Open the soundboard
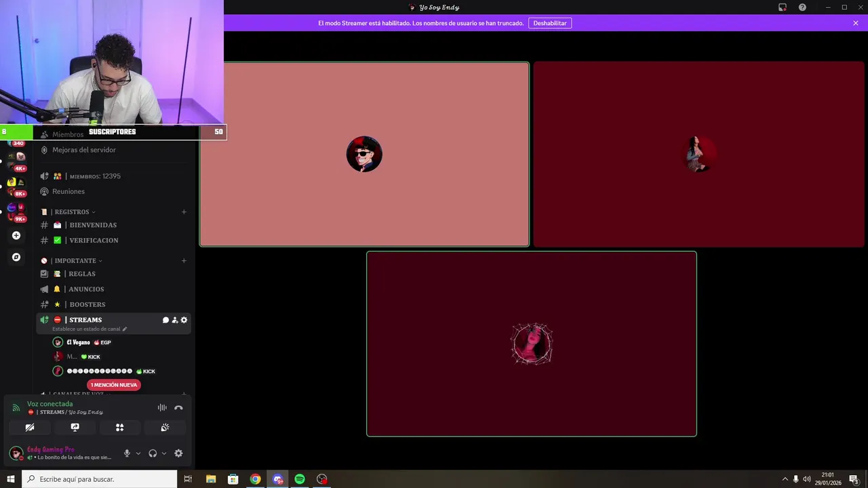The width and height of the screenshot is (868, 488). tap(165, 428)
